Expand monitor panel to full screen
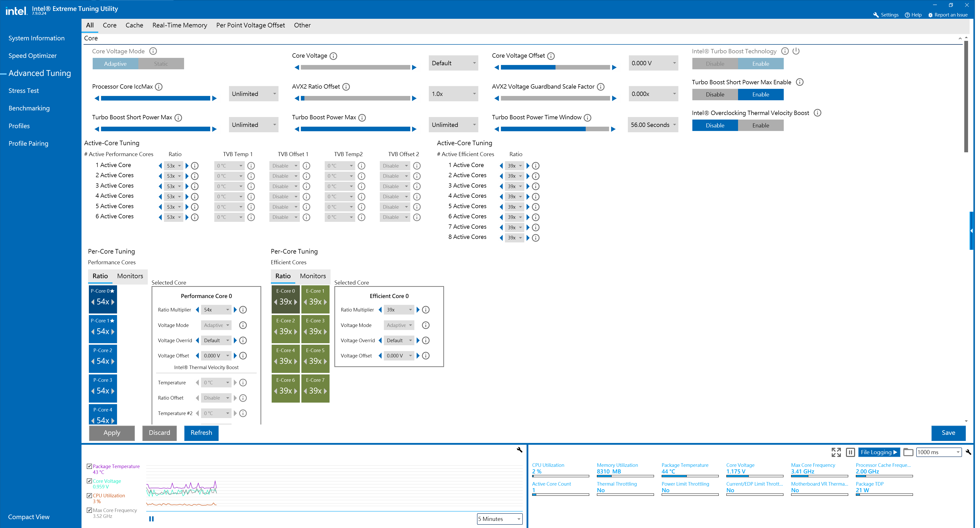This screenshot has height=528, width=980. [x=836, y=452]
